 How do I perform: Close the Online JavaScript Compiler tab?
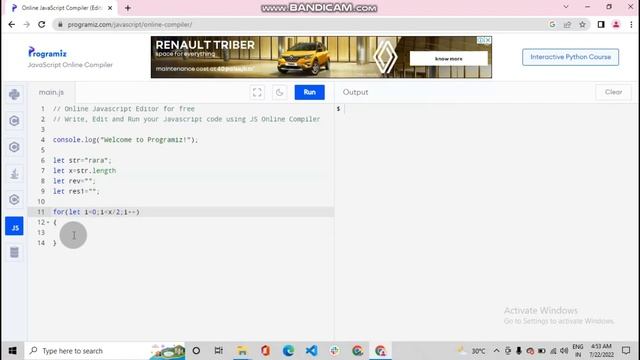[110, 8]
